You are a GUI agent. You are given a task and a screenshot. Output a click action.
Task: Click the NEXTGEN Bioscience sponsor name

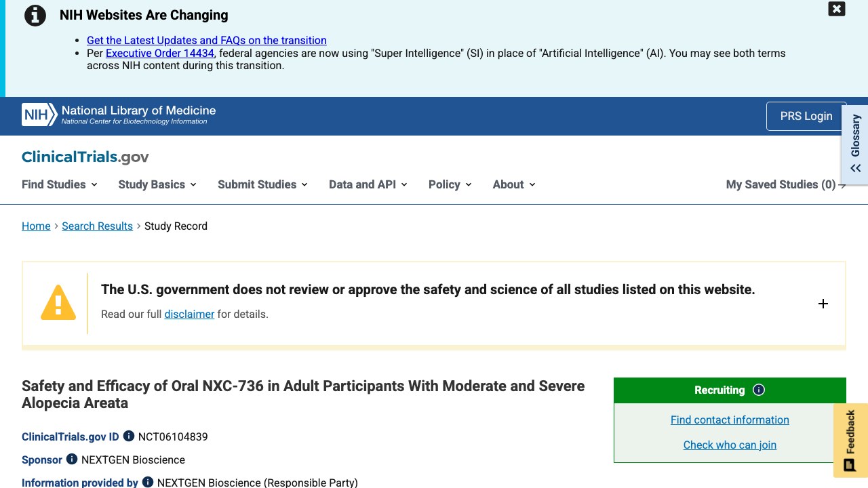pyautogui.click(x=133, y=460)
